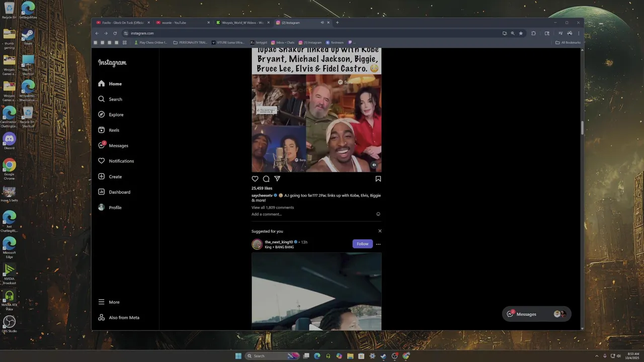Show hidden system tray icons
The width and height of the screenshot is (644, 362).
[597, 356]
